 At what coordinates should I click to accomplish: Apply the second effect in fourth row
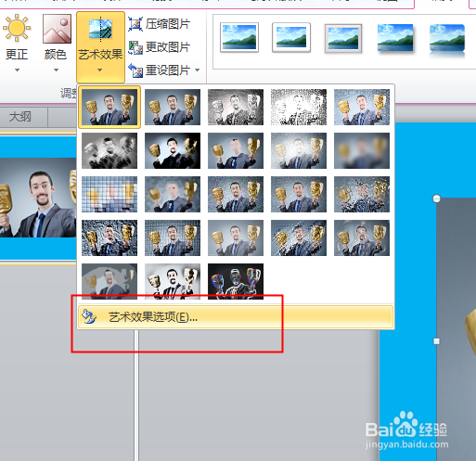173,238
